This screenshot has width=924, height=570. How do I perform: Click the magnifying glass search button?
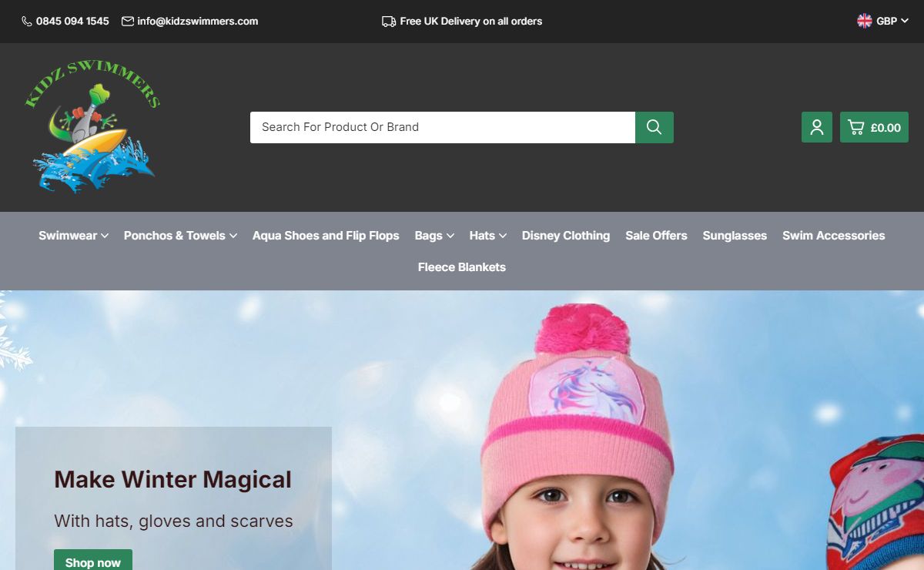(654, 127)
